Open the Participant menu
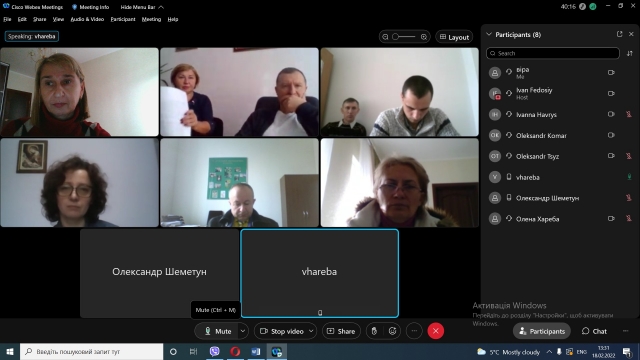Screen dimensions: 640x360 coord(123,19)
